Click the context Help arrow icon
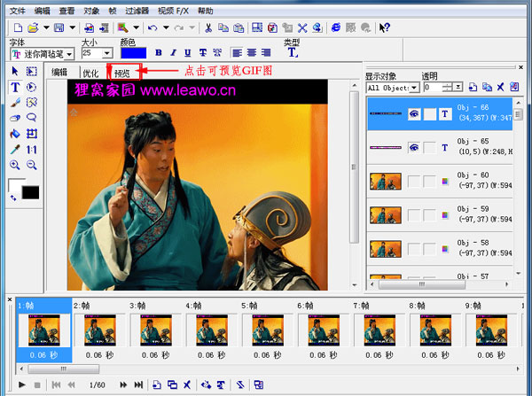 pyautogui.click(x=385, y=27)
